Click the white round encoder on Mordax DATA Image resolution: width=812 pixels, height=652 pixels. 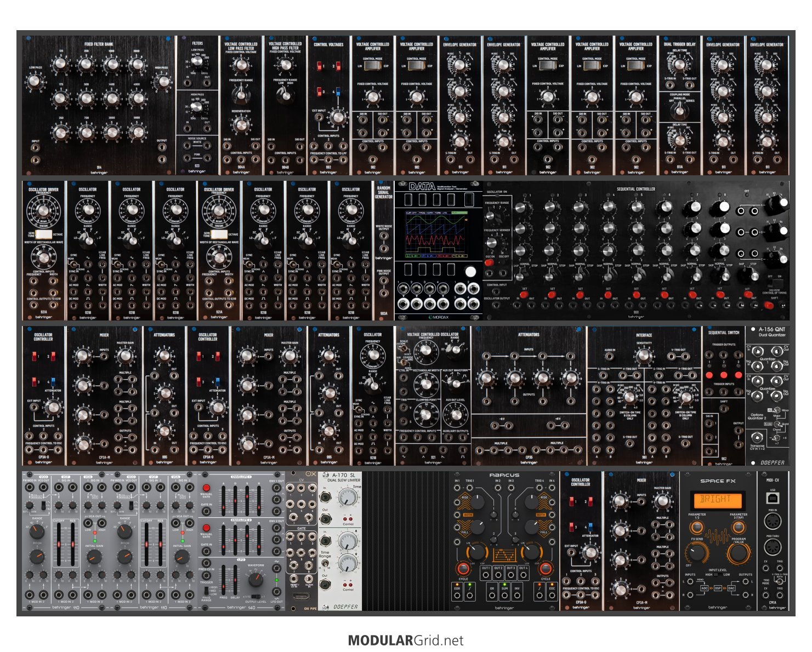(x=470, y=272)
